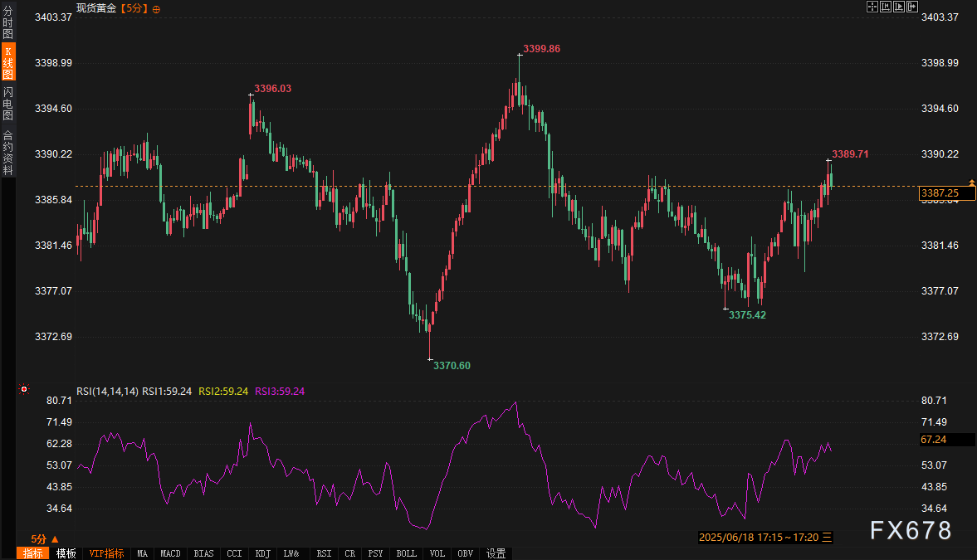Click the 3399.86 high price label
The width and height of the screenshot is (977, 560).
click(541, 49)
